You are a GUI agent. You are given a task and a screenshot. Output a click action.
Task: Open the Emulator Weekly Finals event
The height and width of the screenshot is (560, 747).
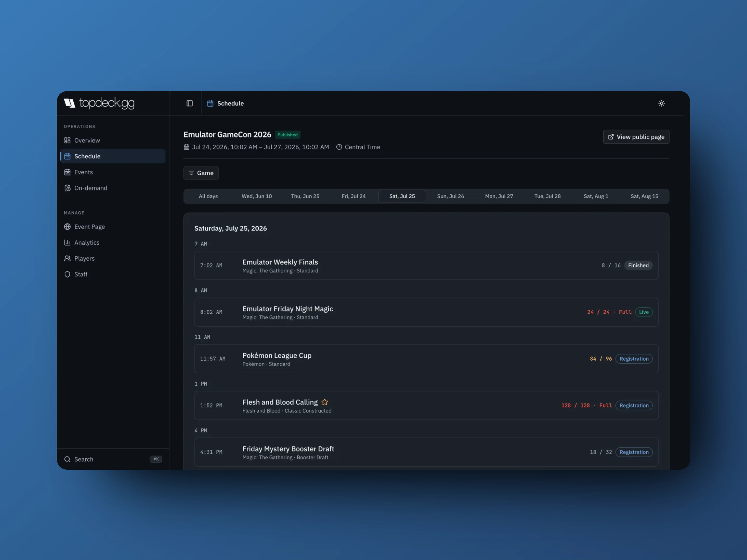point(426,265)
